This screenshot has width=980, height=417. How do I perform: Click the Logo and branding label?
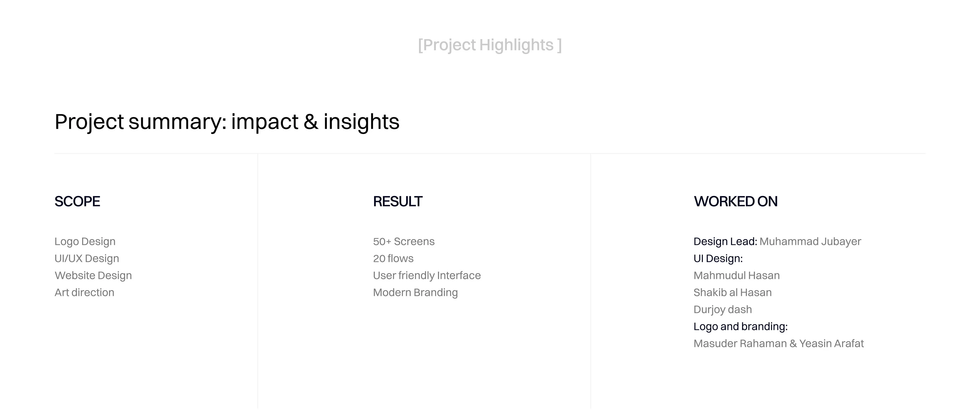pyautogui.click(x=740, y=326)
